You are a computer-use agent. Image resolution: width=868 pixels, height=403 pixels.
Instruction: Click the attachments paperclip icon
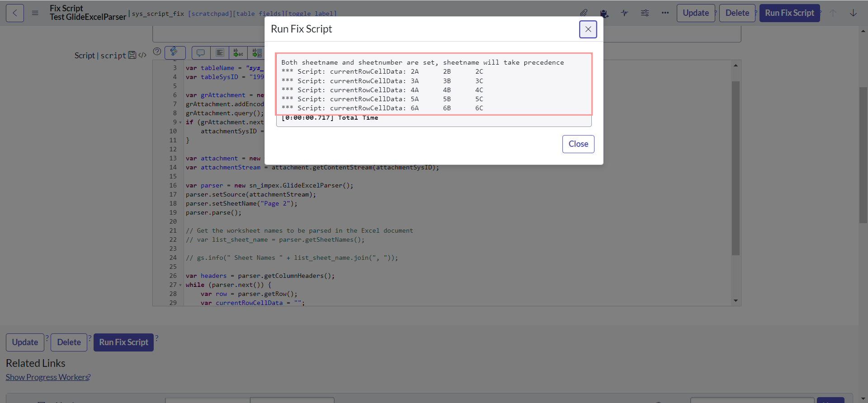pos(584,13)
